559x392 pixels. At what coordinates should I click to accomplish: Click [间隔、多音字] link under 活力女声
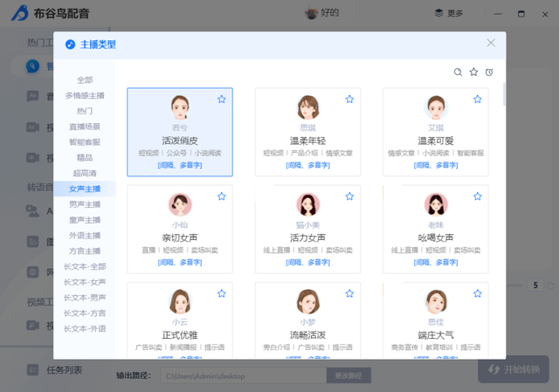[307, 263]
